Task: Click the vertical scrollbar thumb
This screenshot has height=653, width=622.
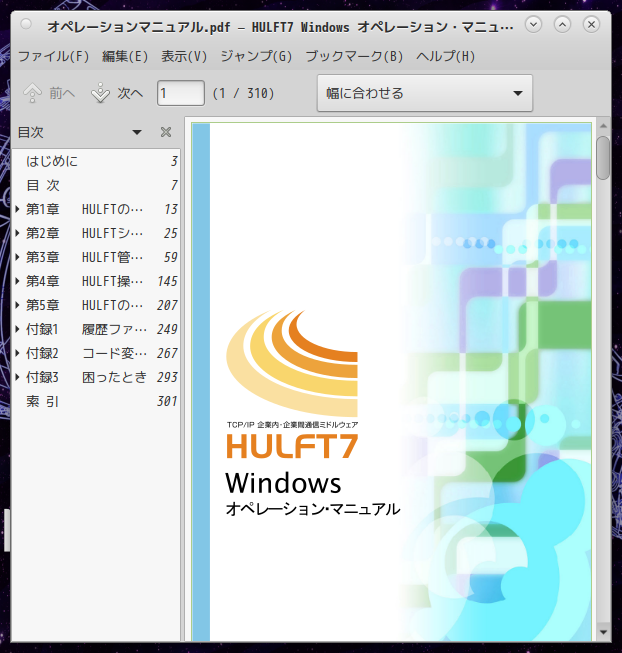Action: pos(603,158)
